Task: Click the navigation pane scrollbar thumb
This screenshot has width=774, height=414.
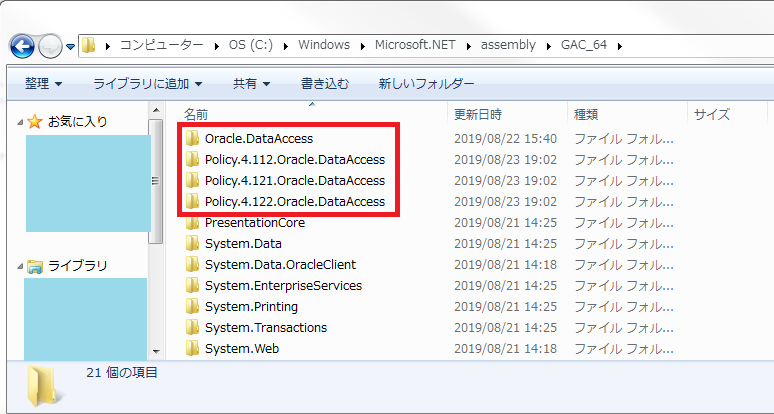Action: tap(156, 181)
